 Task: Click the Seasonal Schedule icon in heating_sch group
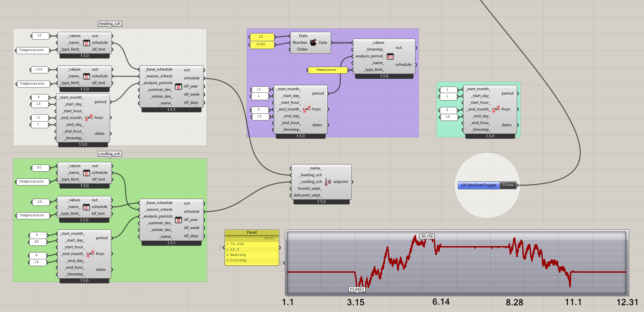click(178, 86)
